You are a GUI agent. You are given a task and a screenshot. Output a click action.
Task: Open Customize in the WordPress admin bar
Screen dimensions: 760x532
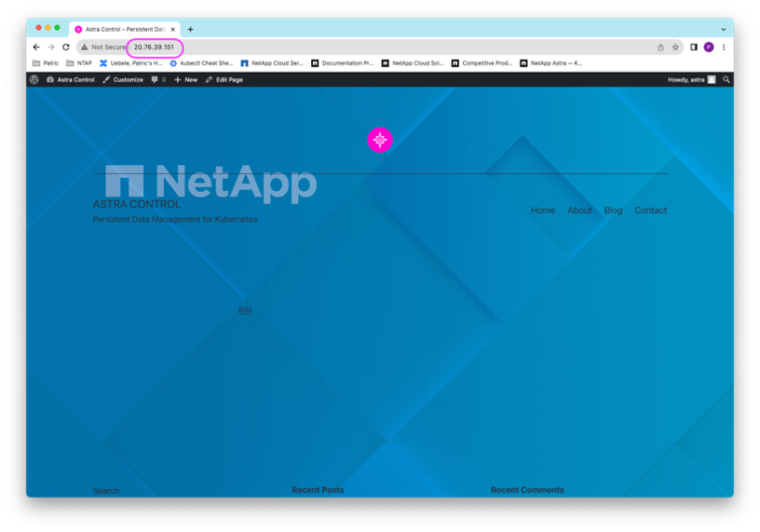coord(123,79)
